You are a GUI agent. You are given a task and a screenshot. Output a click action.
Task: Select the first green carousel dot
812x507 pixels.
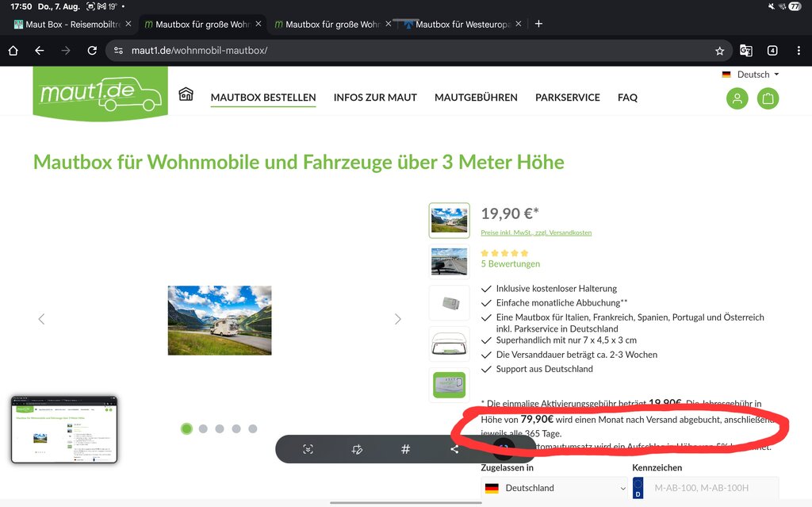[186, 428]
